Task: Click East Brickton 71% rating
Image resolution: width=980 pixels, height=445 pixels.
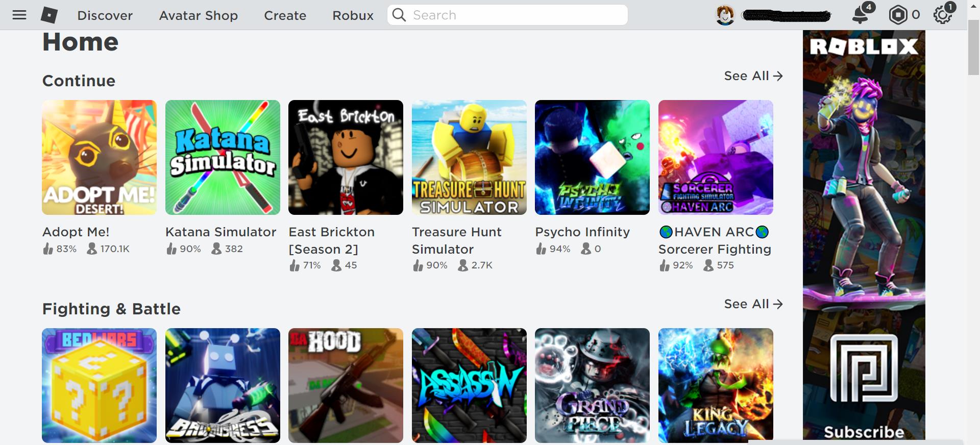Action: (305, 265)
